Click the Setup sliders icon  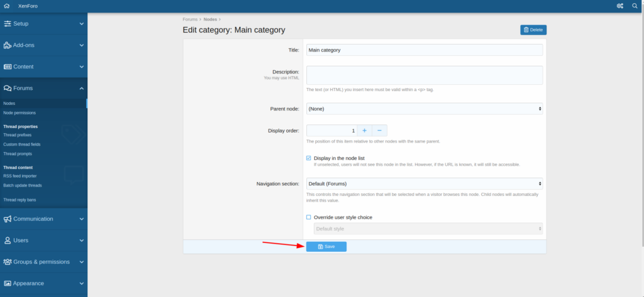click(x=8, y=24)
